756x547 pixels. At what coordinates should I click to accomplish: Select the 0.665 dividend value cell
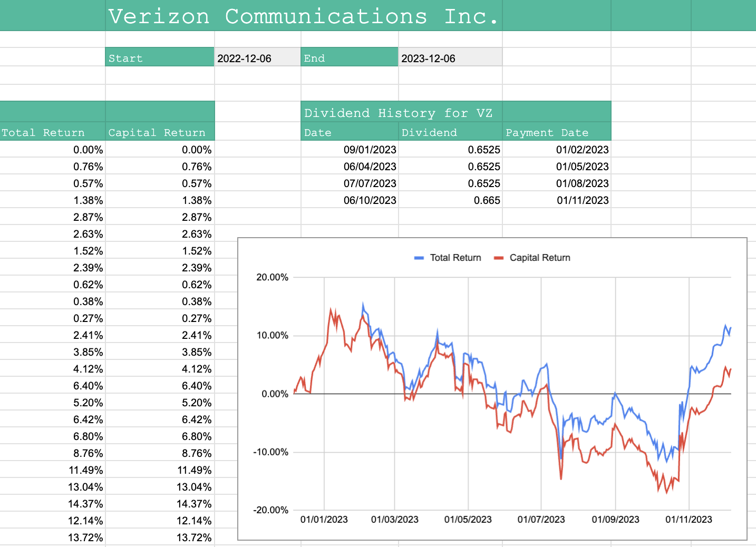(x=450, y=200)
